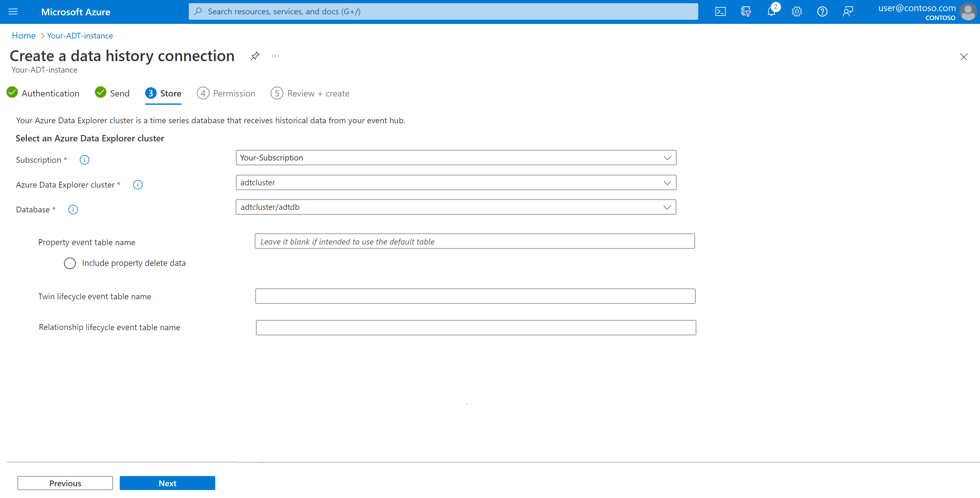Close the data history connection blade

coord(963,57)
